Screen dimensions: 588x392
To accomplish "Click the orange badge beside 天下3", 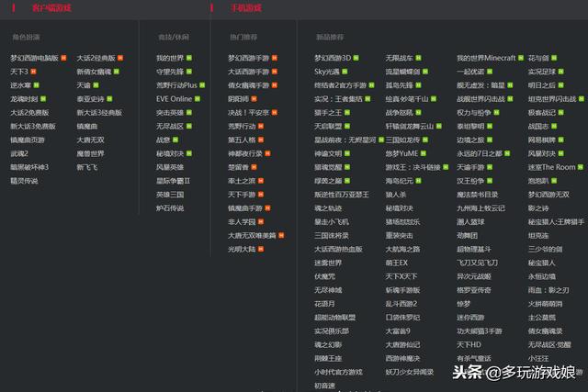I will [33, 72].
